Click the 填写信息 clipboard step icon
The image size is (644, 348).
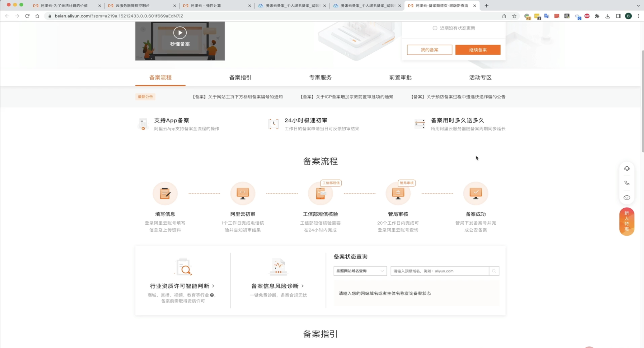(165, 193)
